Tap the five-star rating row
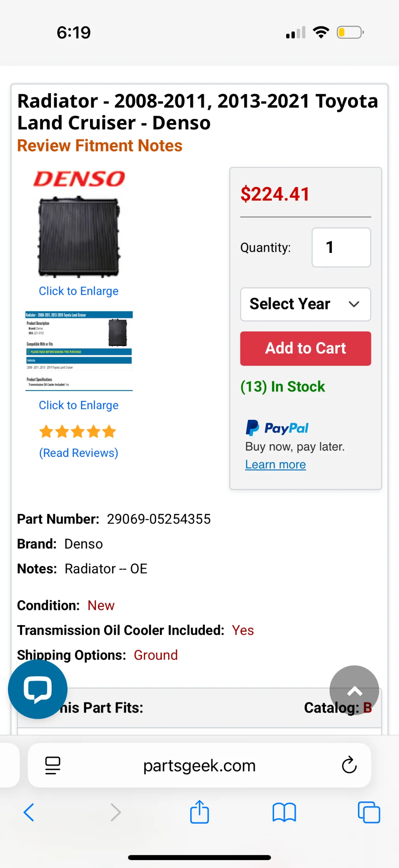Viewport: 399px width, 868px height. pos(78,432)
